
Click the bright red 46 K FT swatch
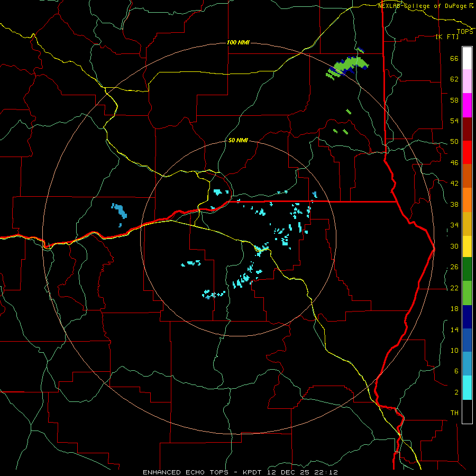click(x=467, y=152)
